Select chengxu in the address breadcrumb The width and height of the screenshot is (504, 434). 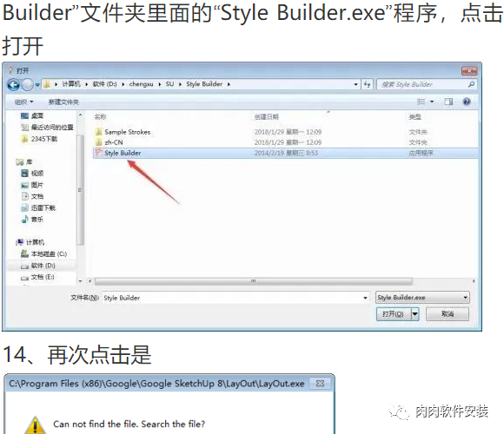pos(141,84)
